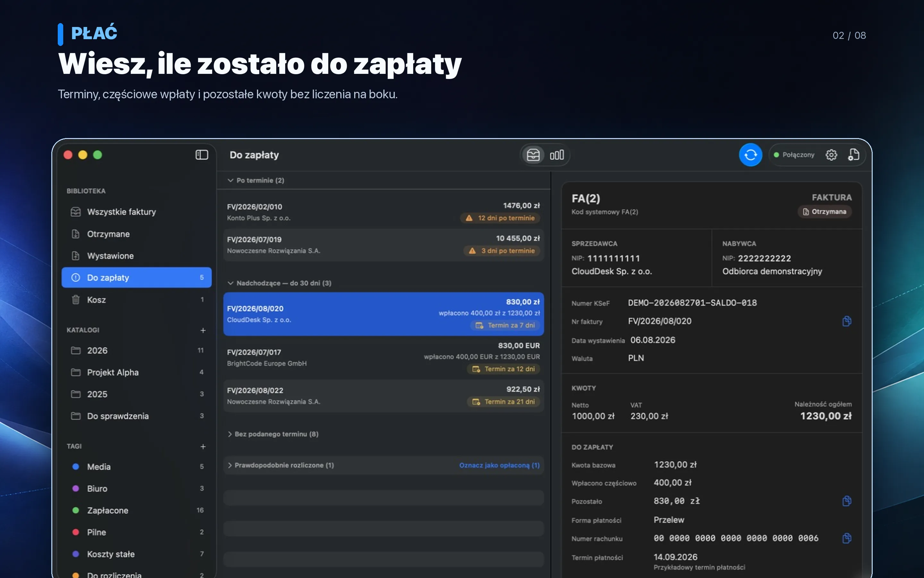Toggle the sidebar panel icon
The width and height of the screenshot is (924, 578).
pyautogui.click(x=201, y=155)
